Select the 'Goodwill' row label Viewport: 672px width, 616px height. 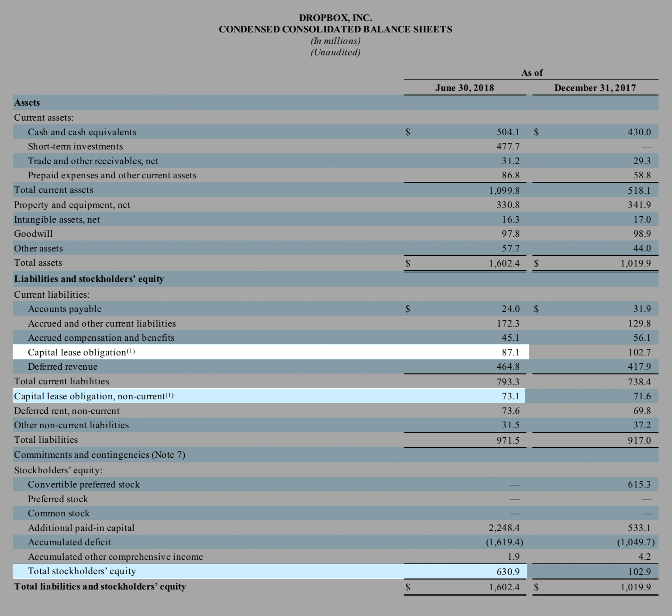coord(33,234)
